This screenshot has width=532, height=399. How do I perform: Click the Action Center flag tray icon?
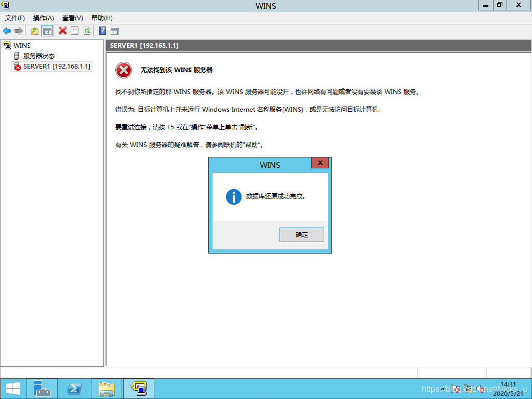click(x=456, y=389)
